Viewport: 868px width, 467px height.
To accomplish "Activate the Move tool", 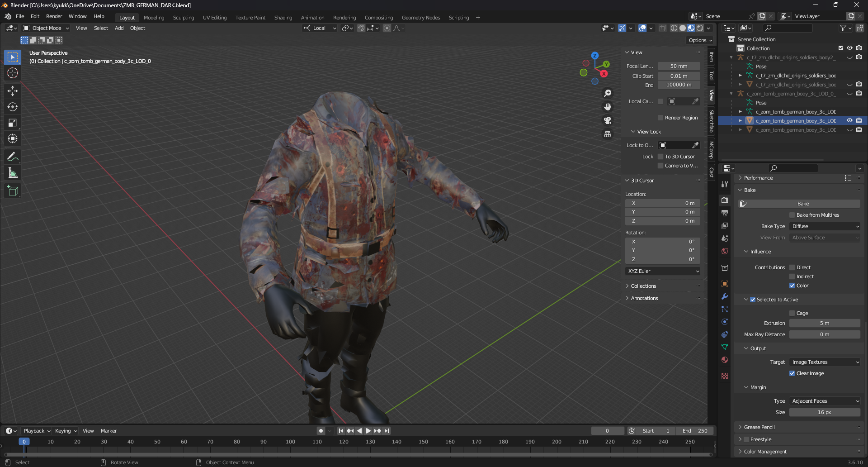I will 13,91.
